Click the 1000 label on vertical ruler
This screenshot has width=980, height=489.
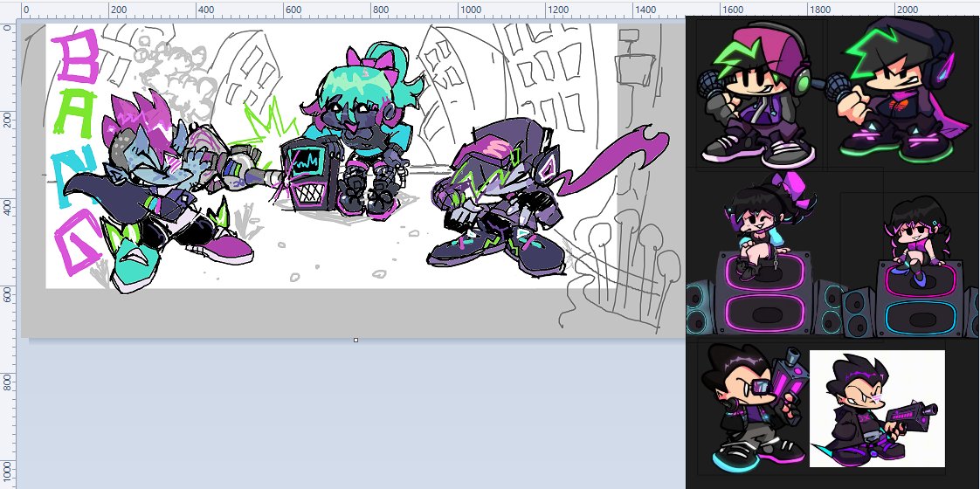[x=8, y=473]
